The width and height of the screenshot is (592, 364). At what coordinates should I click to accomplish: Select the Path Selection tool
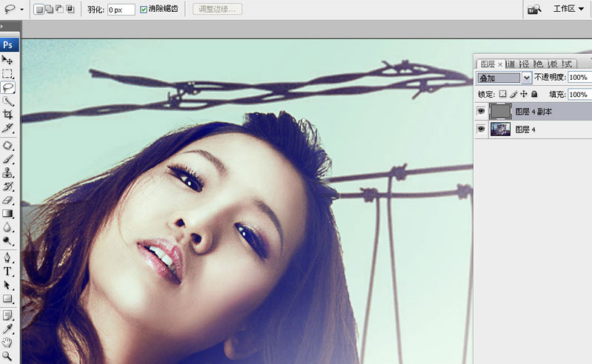(7, 285)
